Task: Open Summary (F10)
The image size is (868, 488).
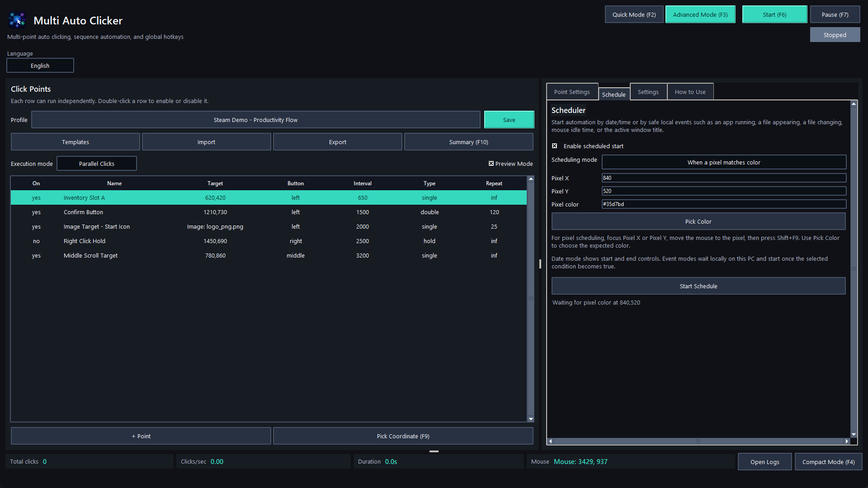Action: [x=469, y=142]
